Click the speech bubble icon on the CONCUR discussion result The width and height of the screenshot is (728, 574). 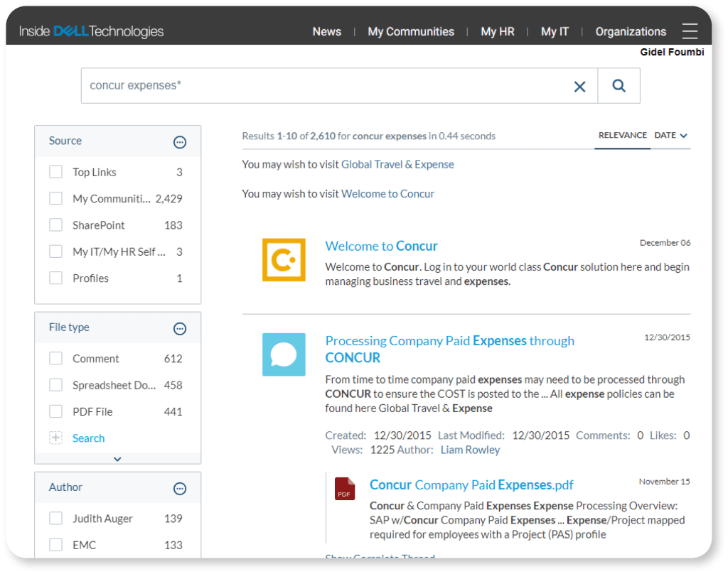(284, 354)
